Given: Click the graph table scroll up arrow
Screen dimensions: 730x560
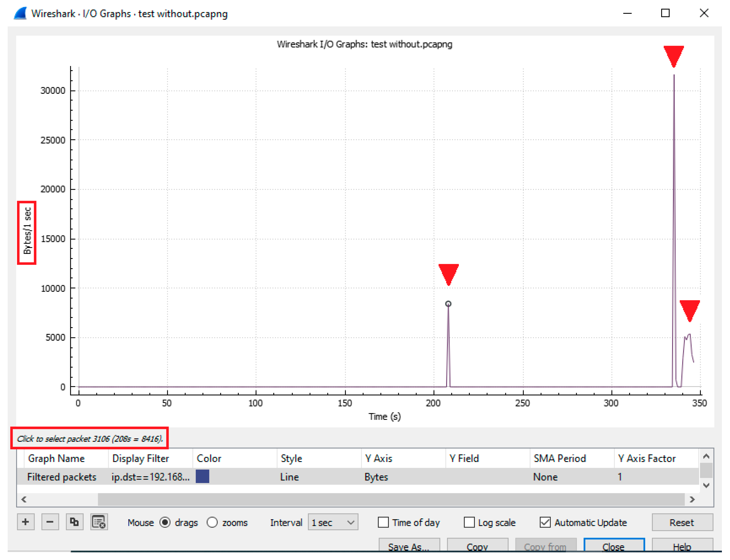Looking at the screenshot, I should click(x=706, y=456).
